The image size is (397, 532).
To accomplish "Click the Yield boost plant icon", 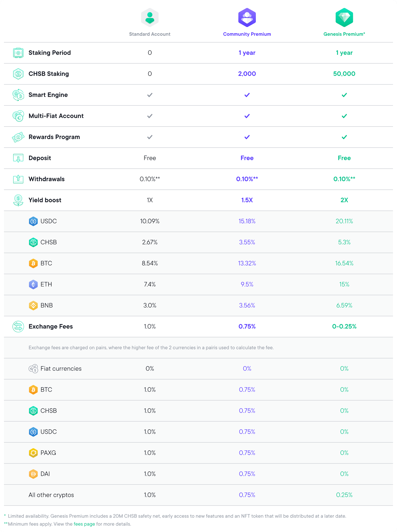I will 18,200.
